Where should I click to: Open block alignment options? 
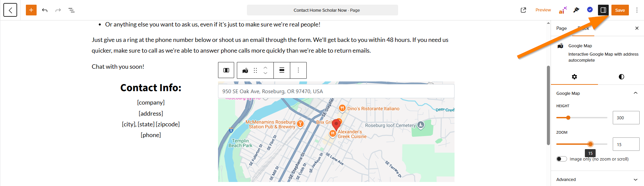point(282,70)
